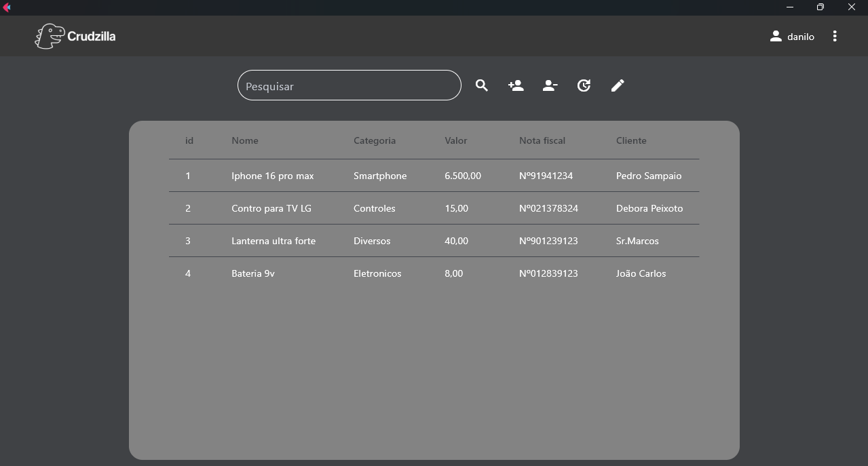Image resolution: width=868 pixels, height=466 pixels.
Task: Click the 15,00 value cell
Action: [457, 208]
